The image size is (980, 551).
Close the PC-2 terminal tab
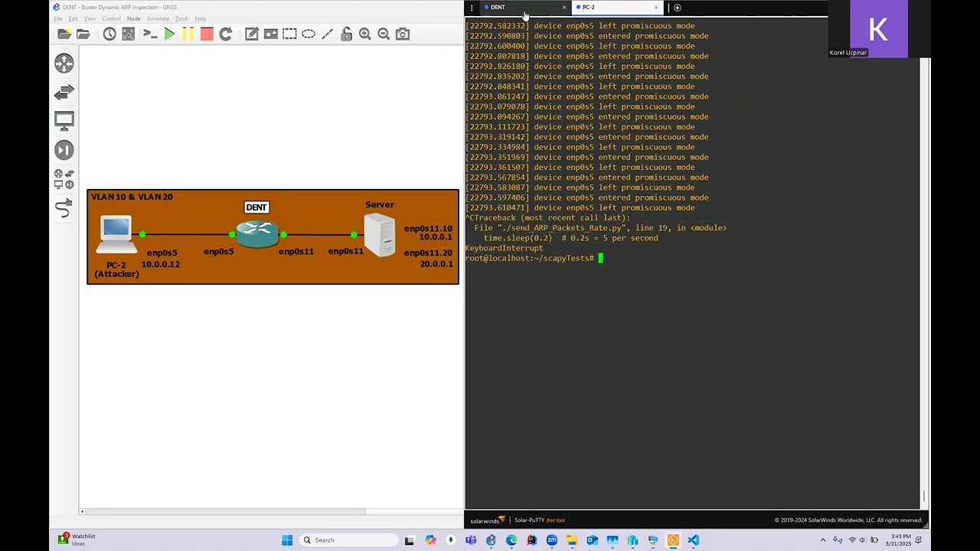point(656,8)
